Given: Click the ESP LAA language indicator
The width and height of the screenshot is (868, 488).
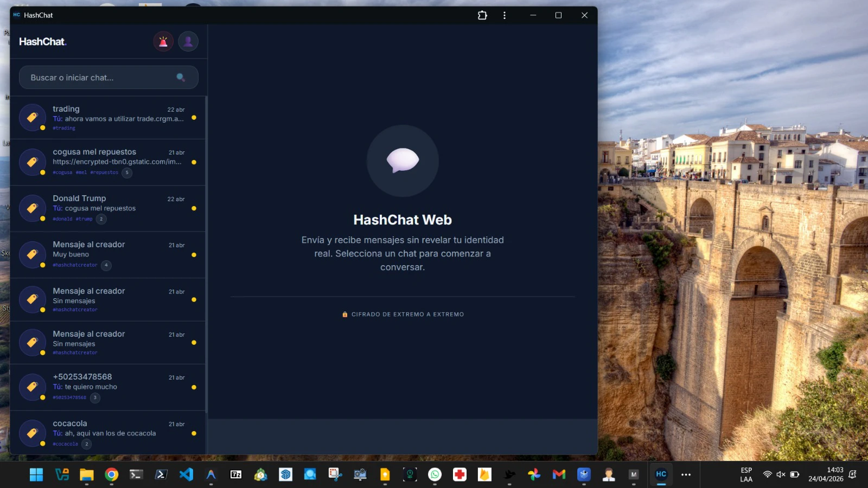Looking at the screenshot, I should 746,474.
